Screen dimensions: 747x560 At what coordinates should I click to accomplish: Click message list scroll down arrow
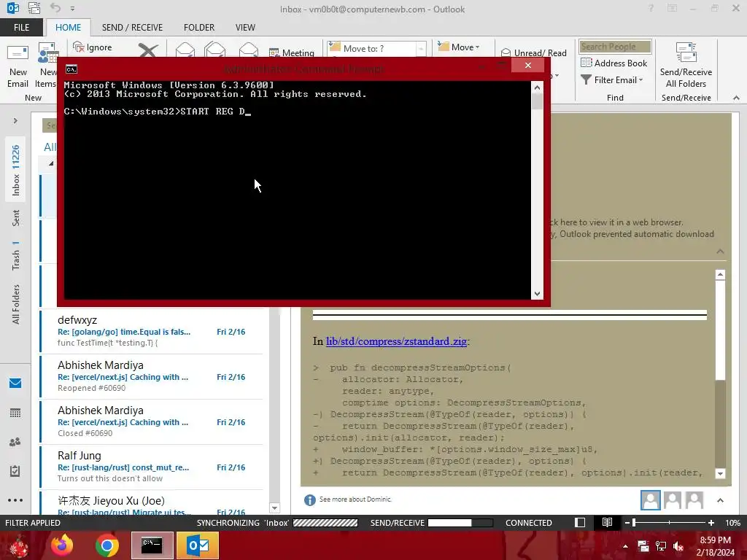274,507
